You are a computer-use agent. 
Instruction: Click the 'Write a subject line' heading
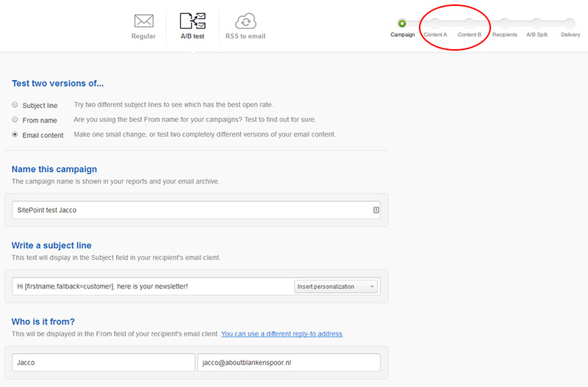pyautogui.click(x=51, y=245)
